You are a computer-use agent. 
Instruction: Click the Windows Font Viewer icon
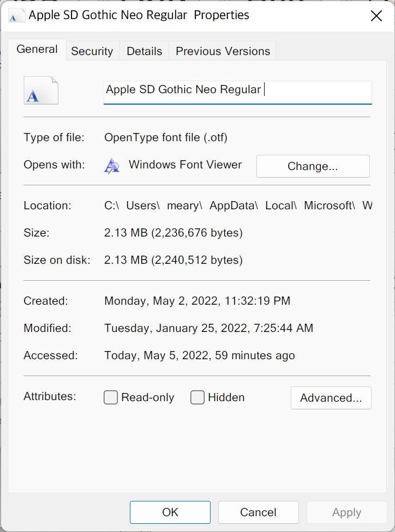(x=112, y=166)
